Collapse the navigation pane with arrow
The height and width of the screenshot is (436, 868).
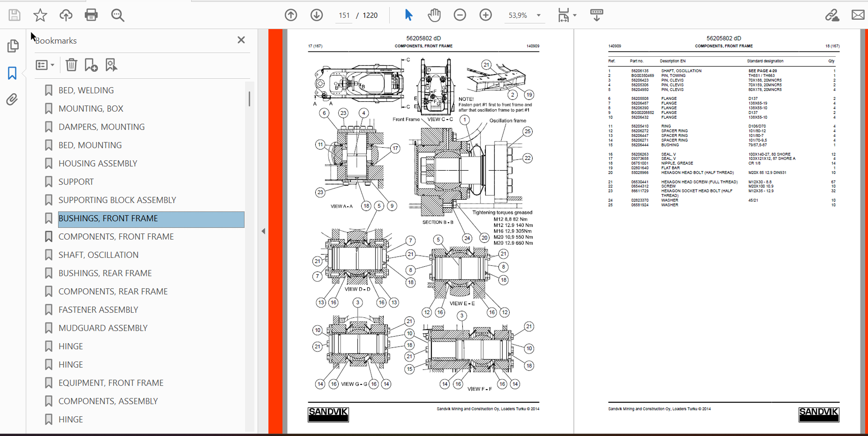(x=263, y=231)
